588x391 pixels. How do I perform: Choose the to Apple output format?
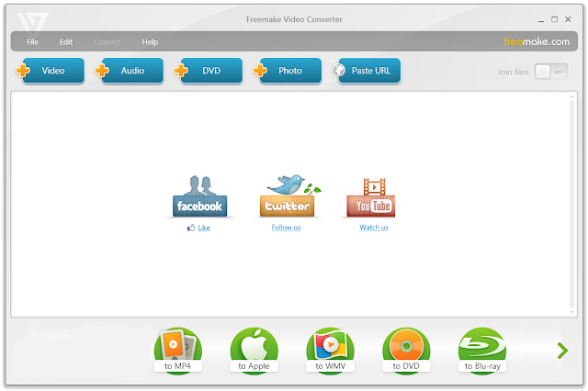click(x=254, y=351)
